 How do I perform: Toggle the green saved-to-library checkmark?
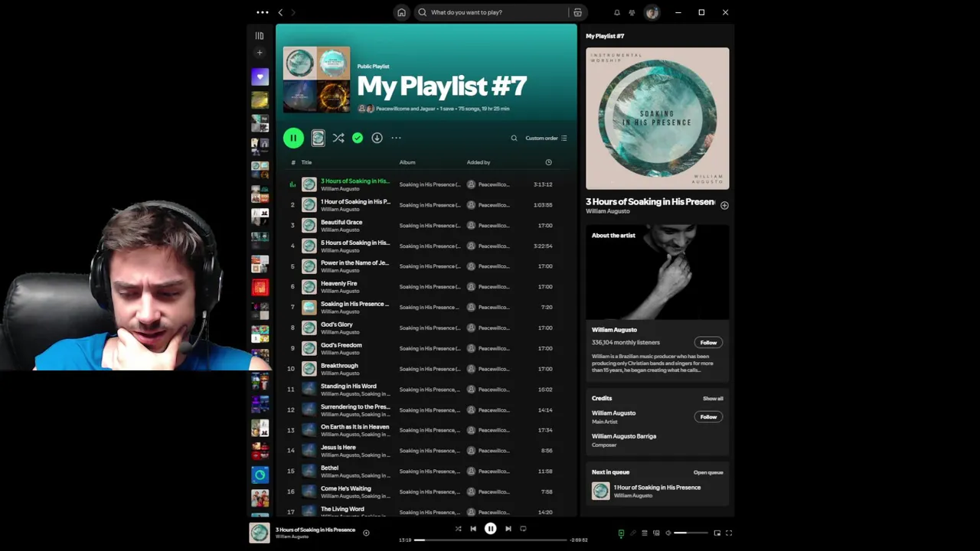coord(358,138)
